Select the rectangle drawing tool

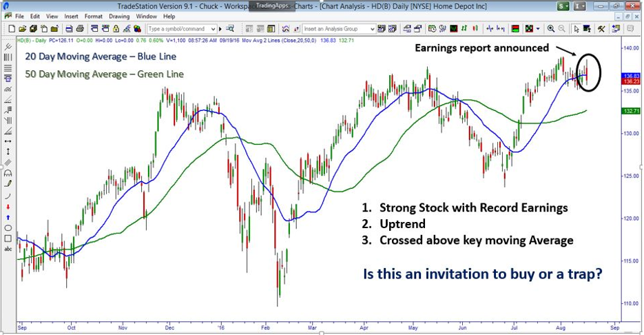[8, 238]
